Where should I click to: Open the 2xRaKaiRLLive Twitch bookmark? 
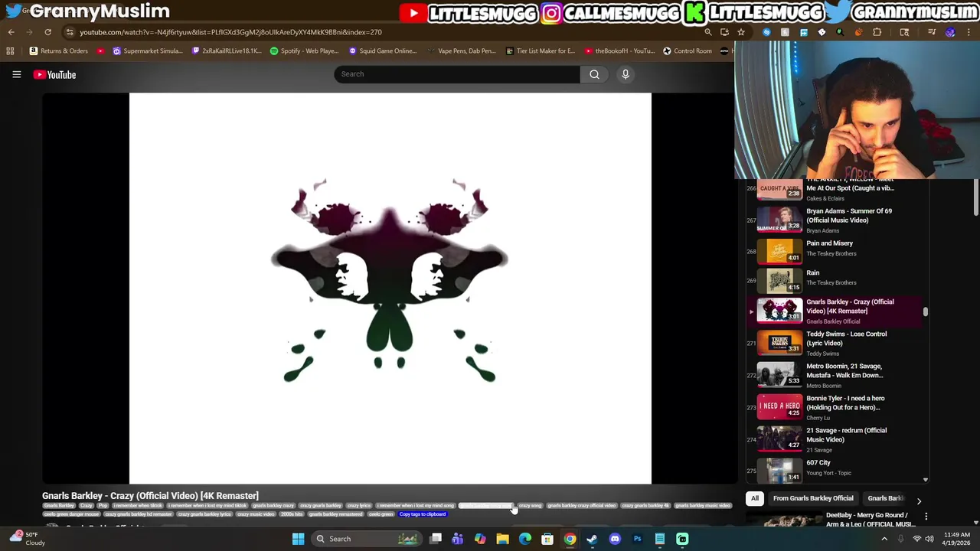[227, 51]
